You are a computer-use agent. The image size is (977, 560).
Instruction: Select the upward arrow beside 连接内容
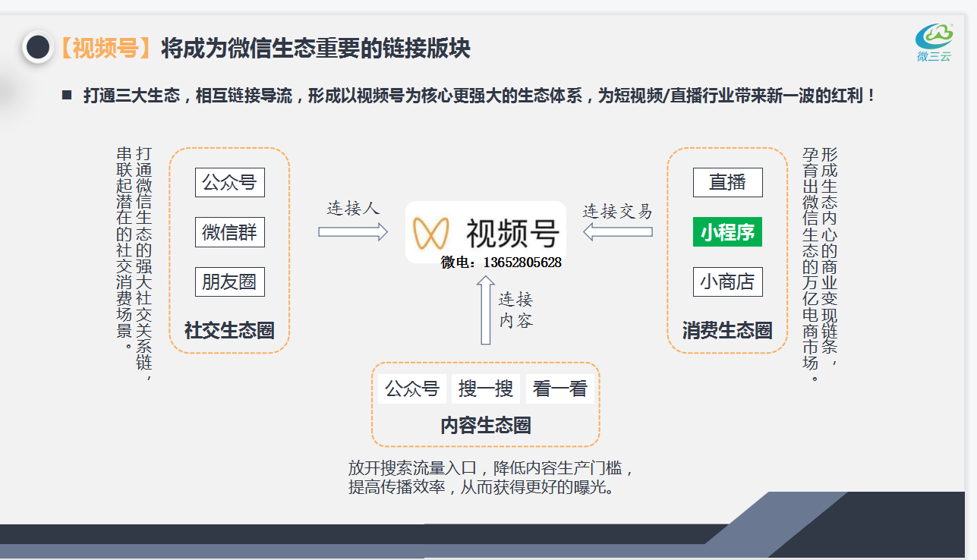486,310
